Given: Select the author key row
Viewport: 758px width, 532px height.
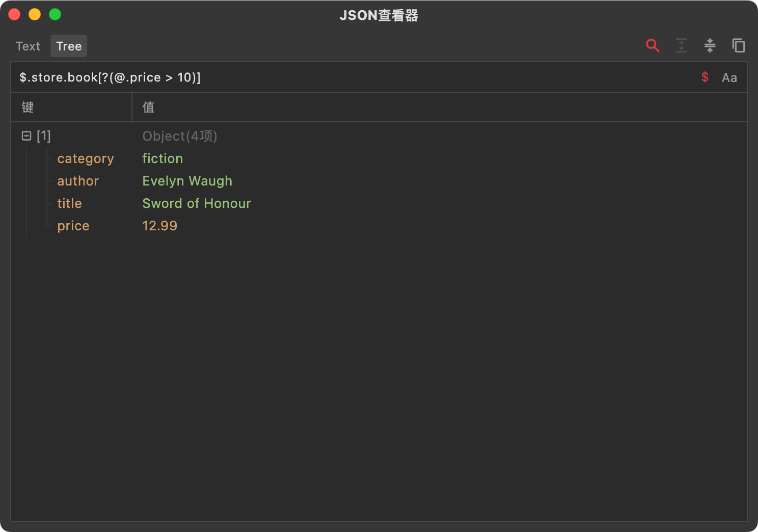Looking at the screenshot, I should point(78,181).
